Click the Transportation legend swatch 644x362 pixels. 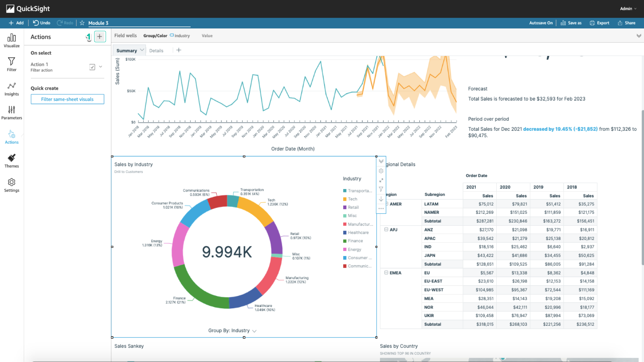coord(344,191)
